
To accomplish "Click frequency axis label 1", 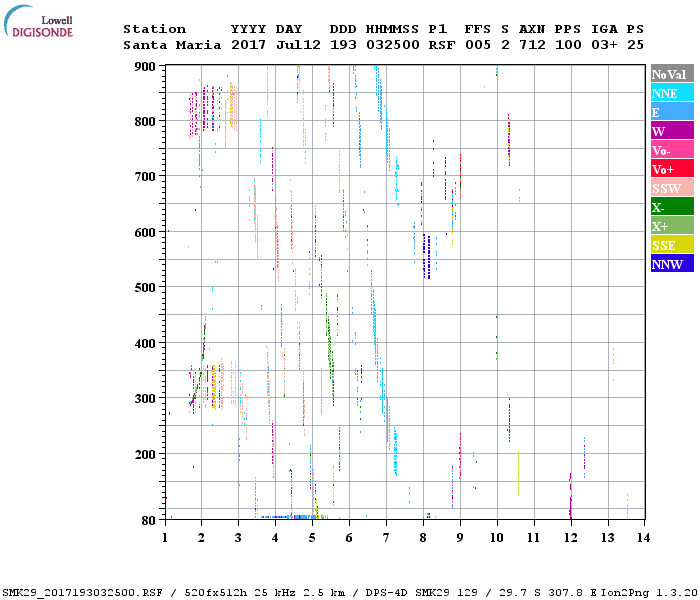I will (x=165, y=538).
